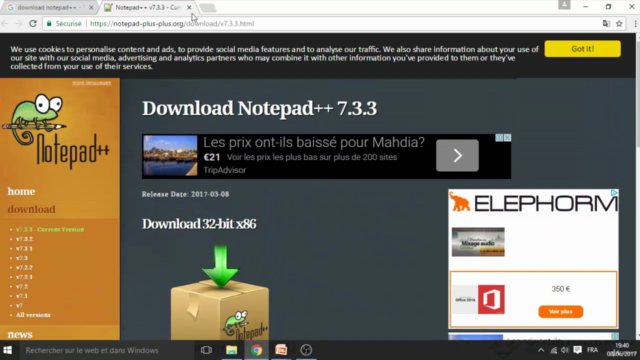Viewport: 640px width, 360px height.
Task: Click the green secure padlock icon
Action: pyautogui.click(x=49, y=24)
